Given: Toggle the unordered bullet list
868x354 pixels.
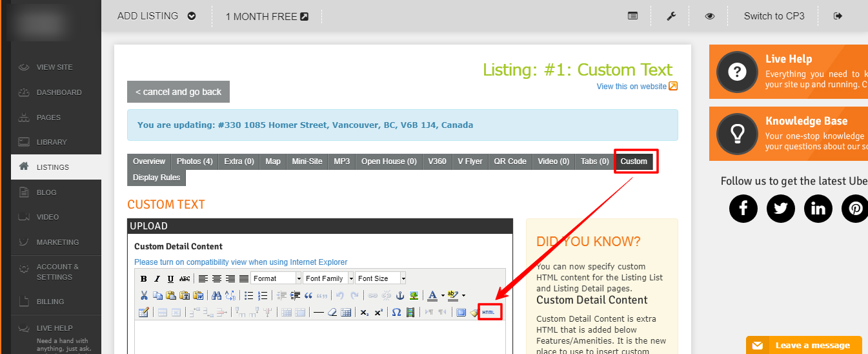Looking at the screenshot, I should [249, 296].
